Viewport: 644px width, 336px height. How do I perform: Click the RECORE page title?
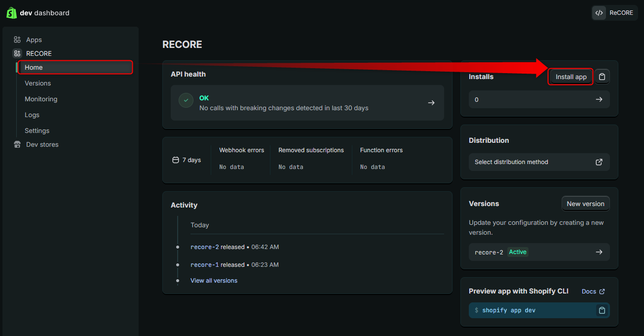pos(182,44)
